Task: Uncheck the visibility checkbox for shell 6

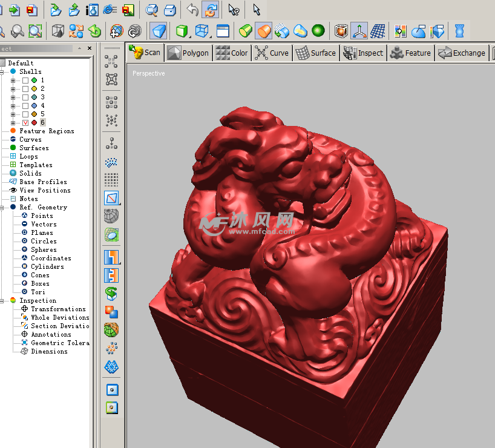Action: coord(25,123)
